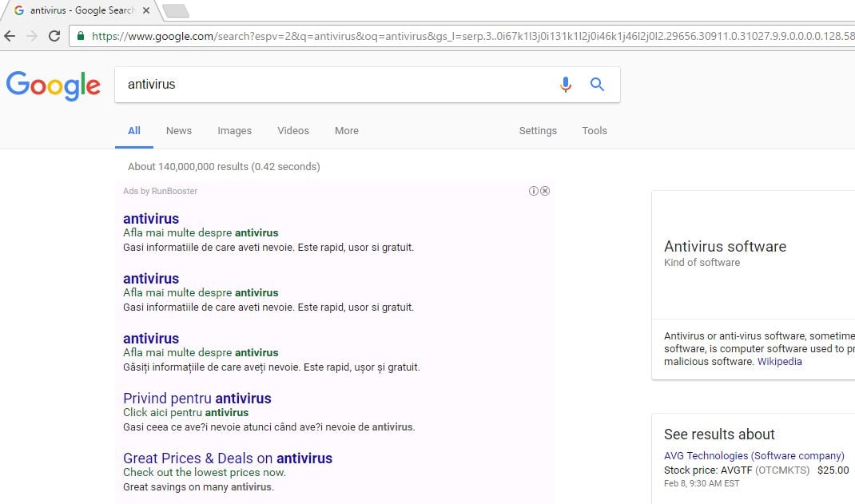Open search Tools
Viewport: 855px width, 504px height.
coord(595,131)
